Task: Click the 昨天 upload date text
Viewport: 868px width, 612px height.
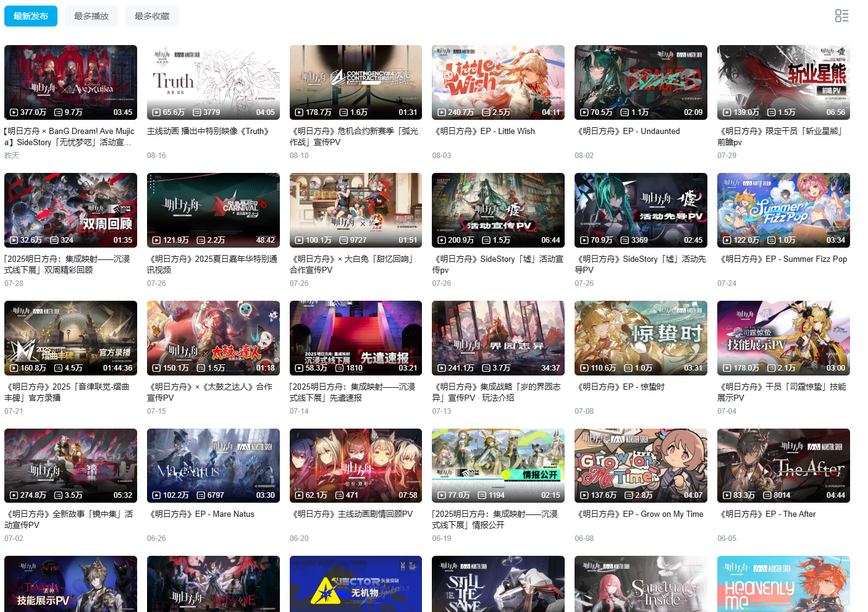Action: click(12, 156)
